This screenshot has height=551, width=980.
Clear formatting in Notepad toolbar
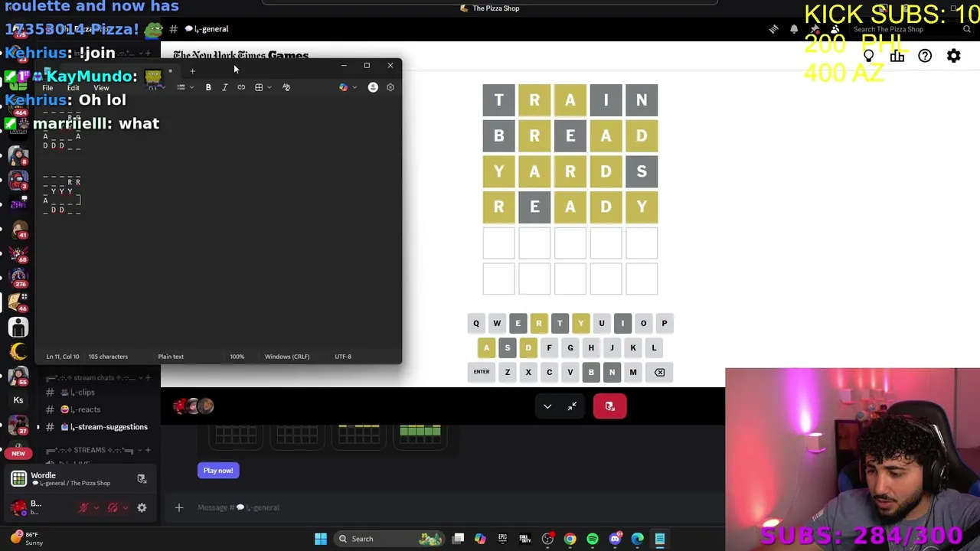(286, 87)
